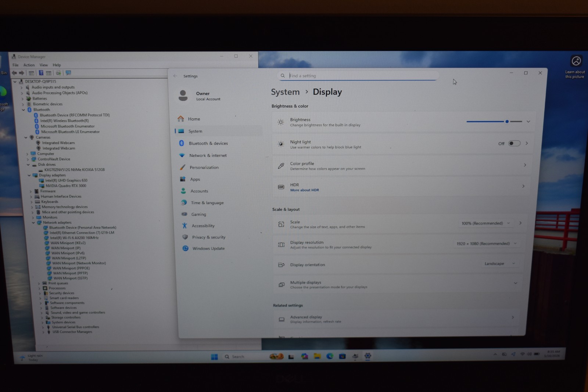Click the Accounts person icon
Viewport: 588px width, 392px height.
[183, 191]
